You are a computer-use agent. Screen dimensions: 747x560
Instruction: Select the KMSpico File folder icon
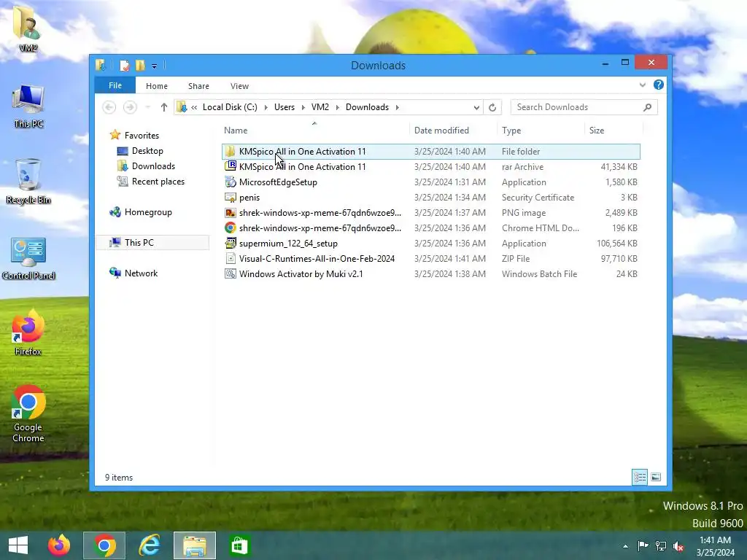[x=230, y=152]
